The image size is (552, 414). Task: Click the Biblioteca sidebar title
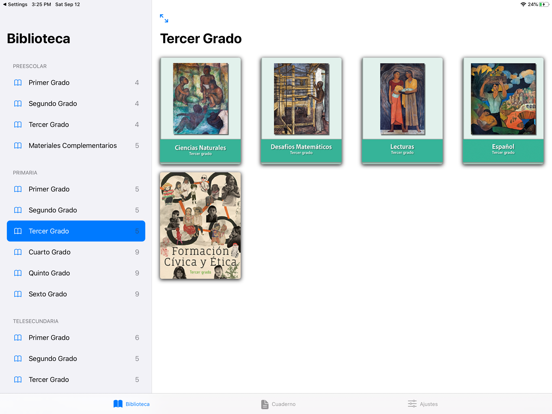tap(39, 38)
